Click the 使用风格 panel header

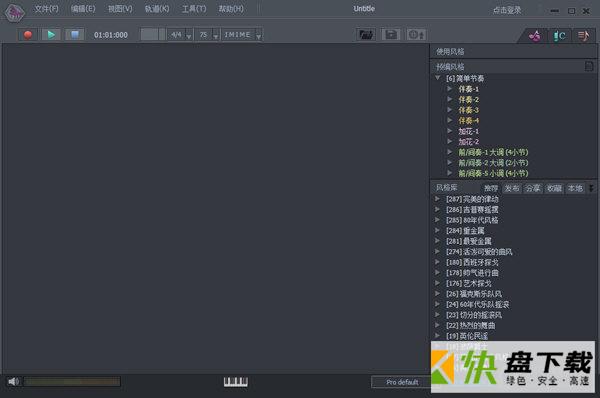(x=513, y=51)
